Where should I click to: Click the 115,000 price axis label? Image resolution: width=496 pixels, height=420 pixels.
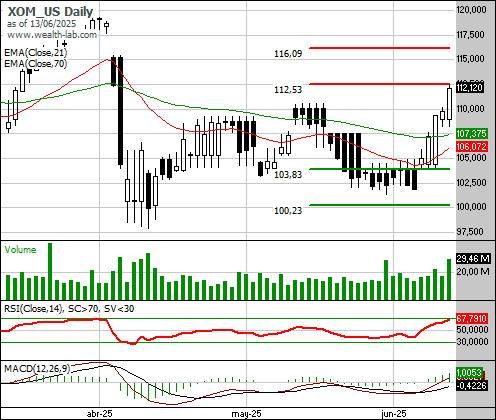(470, 59)
